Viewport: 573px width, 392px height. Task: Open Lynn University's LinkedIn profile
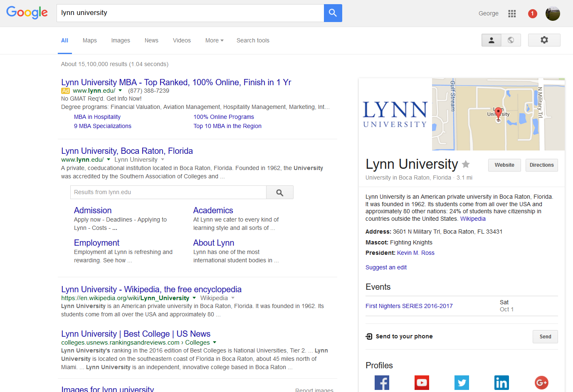[501, 382]
